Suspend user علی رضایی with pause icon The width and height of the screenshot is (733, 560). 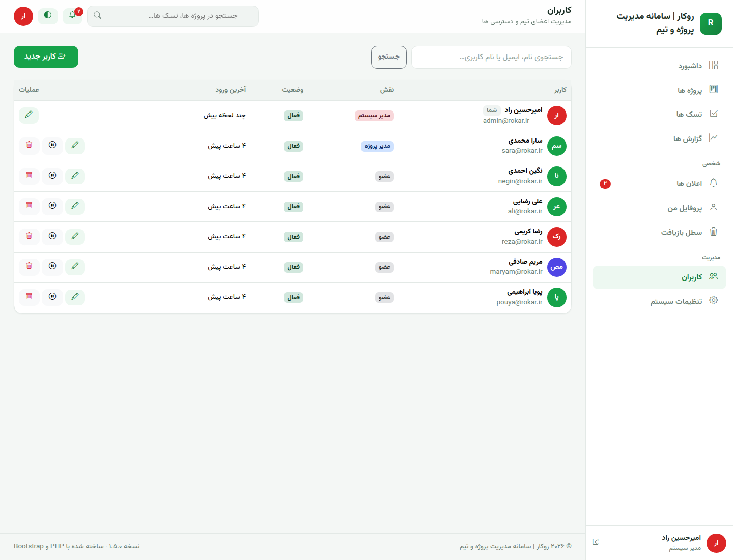(52, 206)
